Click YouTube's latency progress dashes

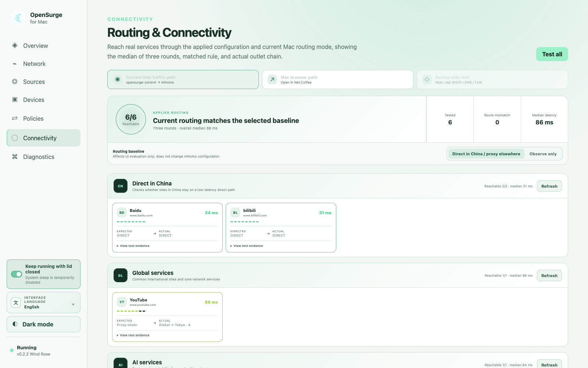131,311
